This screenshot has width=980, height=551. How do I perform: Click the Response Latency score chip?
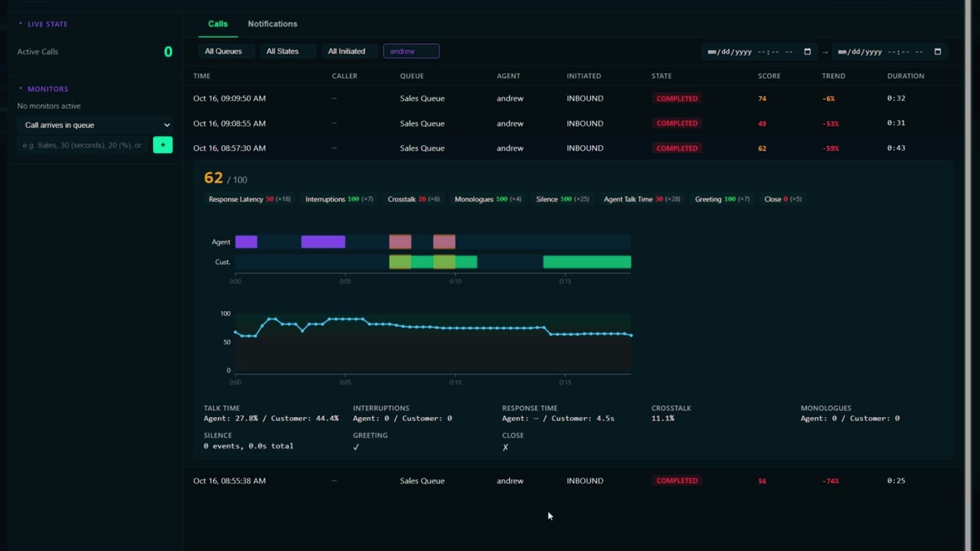tap(250, 199)
